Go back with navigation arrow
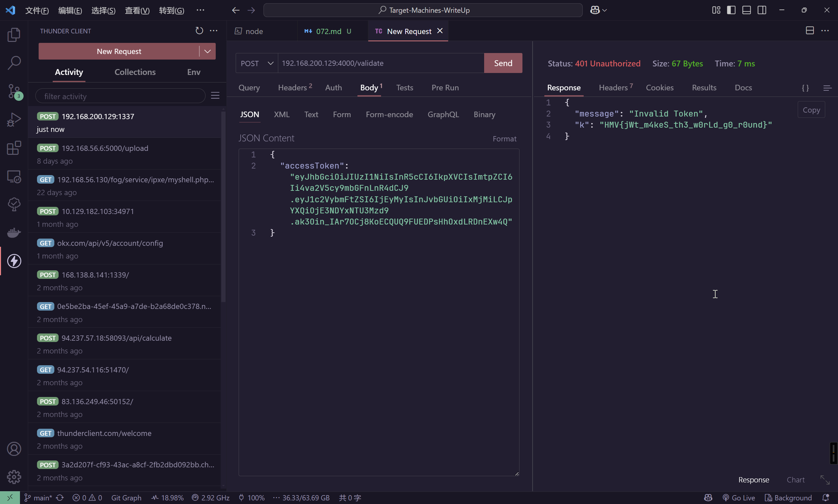Viewport: 838px width, 504px height. pyautogui.click(x=235, y=10)
